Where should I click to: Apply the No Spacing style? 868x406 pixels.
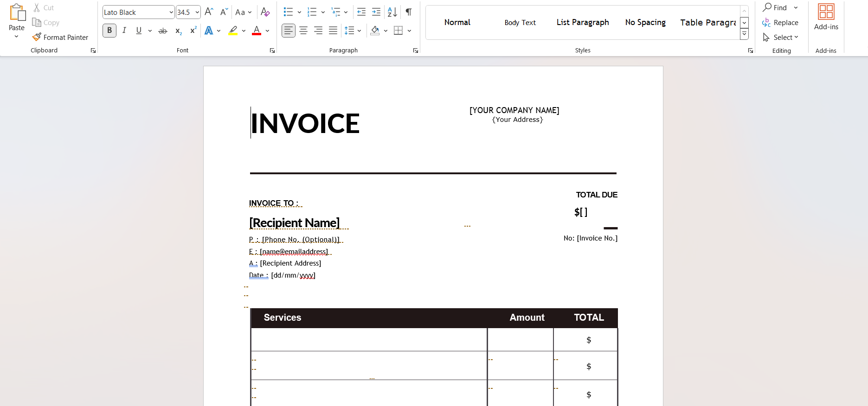[645, 22]
